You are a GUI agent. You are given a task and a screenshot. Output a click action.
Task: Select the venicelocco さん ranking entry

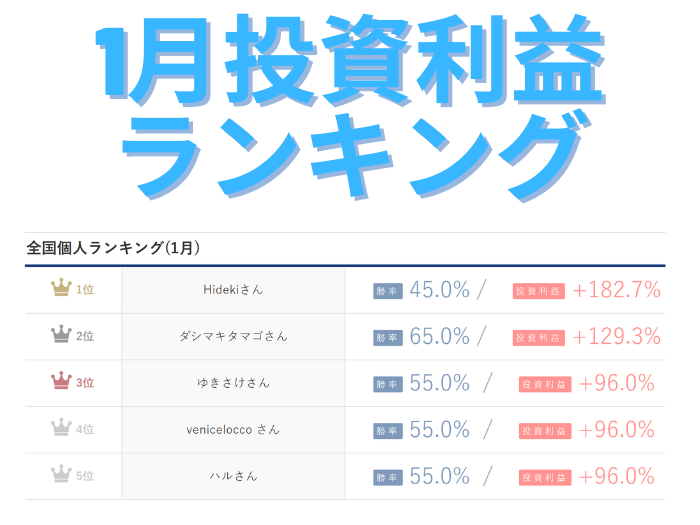tap(232, 430)
